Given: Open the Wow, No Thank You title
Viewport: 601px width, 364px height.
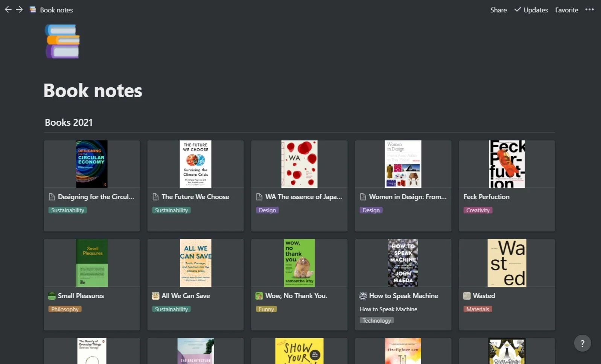Looking at the screenshot, I should 296,296.
